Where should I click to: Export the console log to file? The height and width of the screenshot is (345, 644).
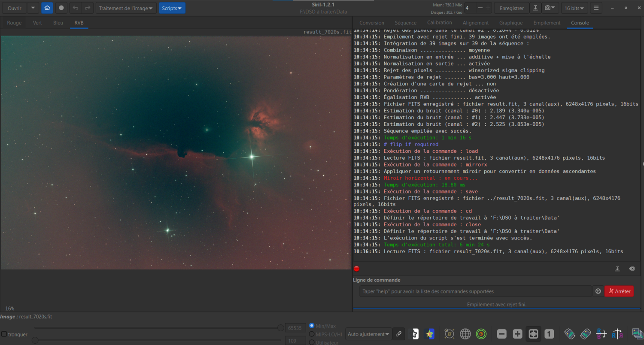(x=617, y=269)
